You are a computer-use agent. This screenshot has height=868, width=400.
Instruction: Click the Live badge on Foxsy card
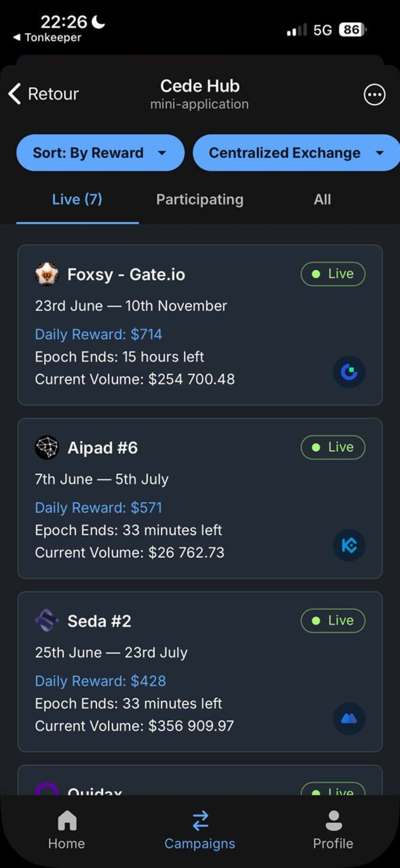tap(332, 274)
